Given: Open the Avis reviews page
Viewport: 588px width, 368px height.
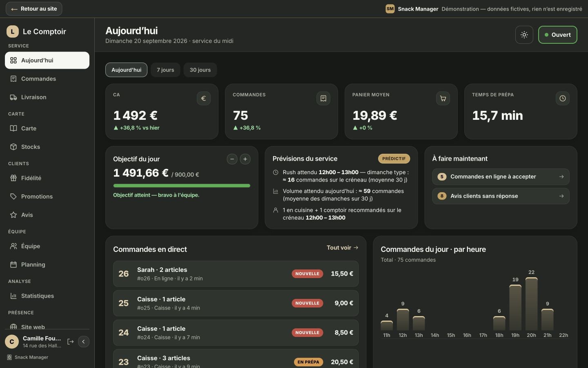Looking at the screenshot, I should (47, 215).
